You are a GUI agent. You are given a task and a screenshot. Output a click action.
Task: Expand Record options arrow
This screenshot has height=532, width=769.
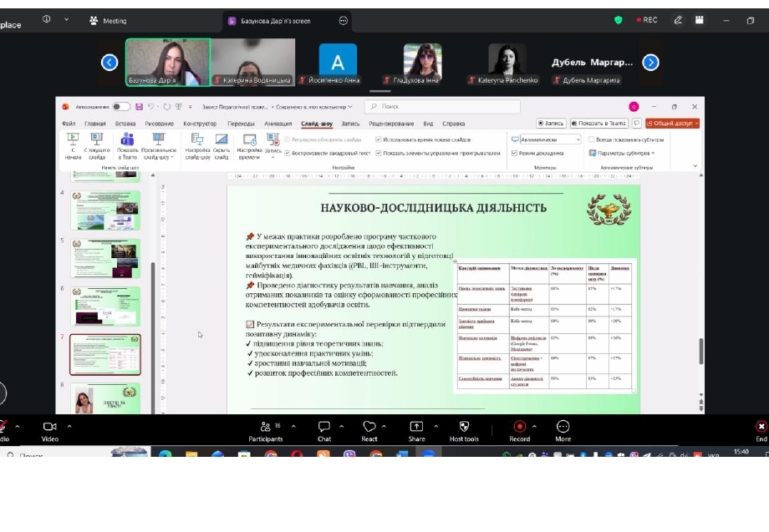[534, 426]
